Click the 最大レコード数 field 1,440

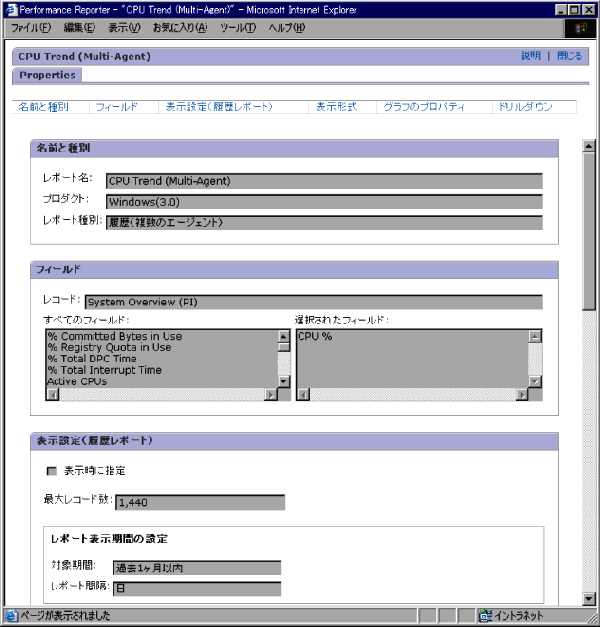200,503
